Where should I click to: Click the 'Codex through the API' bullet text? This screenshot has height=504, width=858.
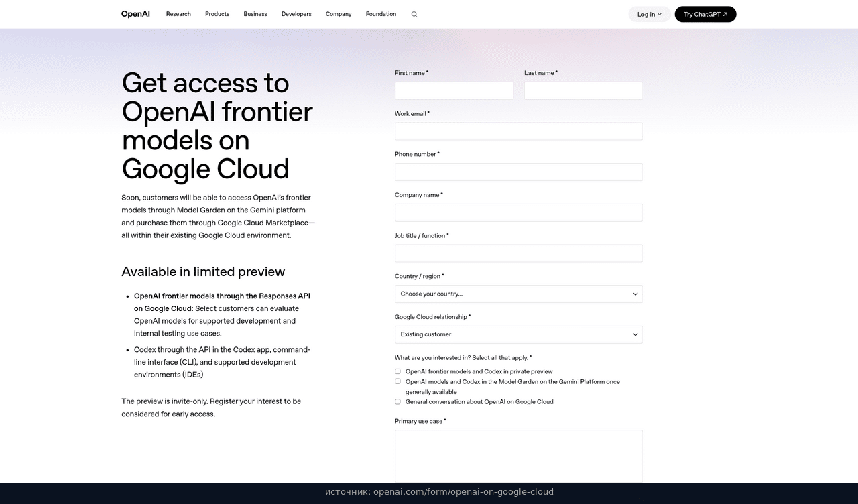click(x=222, y=362)
